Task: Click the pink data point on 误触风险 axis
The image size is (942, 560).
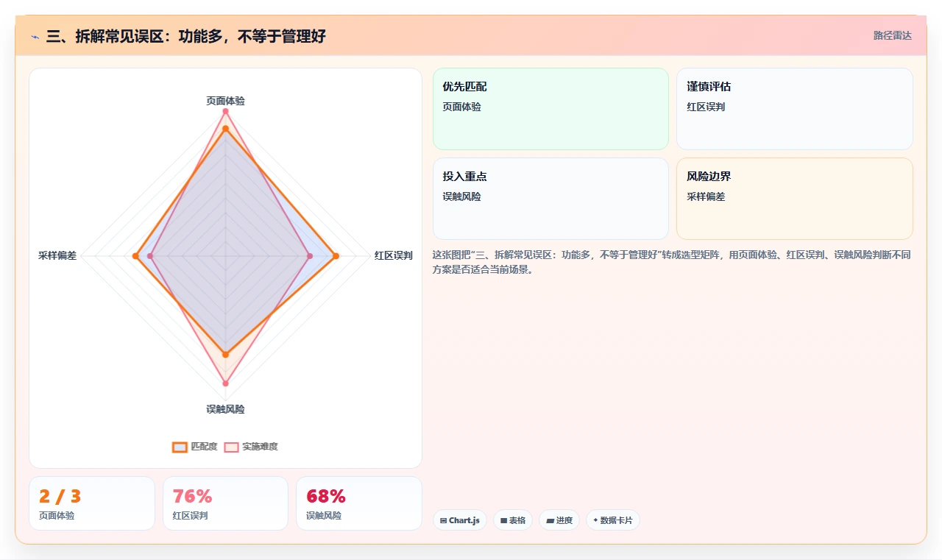Action: pyautogui.click(x=225, y=383)
